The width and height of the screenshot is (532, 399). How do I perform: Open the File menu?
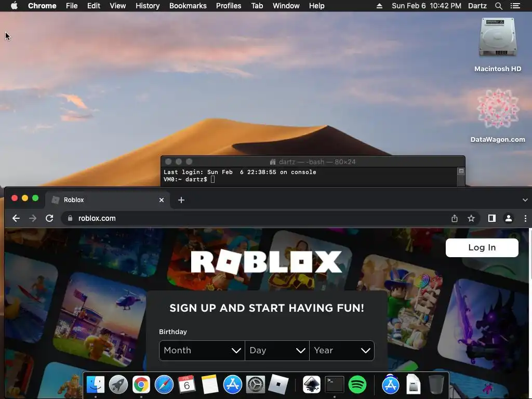click(x=72, y=6)
